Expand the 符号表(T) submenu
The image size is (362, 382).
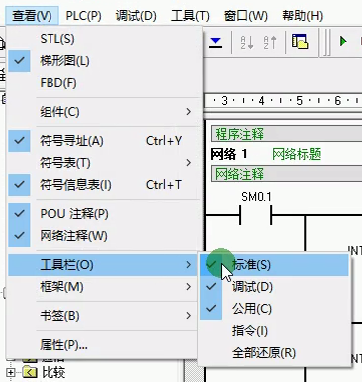pyautogui.click(x=104, y=163)
